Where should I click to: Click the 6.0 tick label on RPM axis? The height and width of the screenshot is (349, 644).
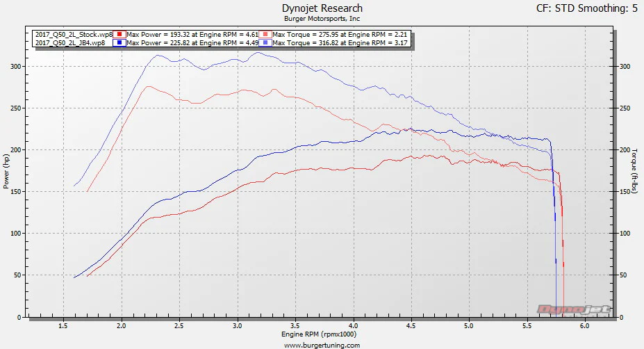click(x=584, y=326)
